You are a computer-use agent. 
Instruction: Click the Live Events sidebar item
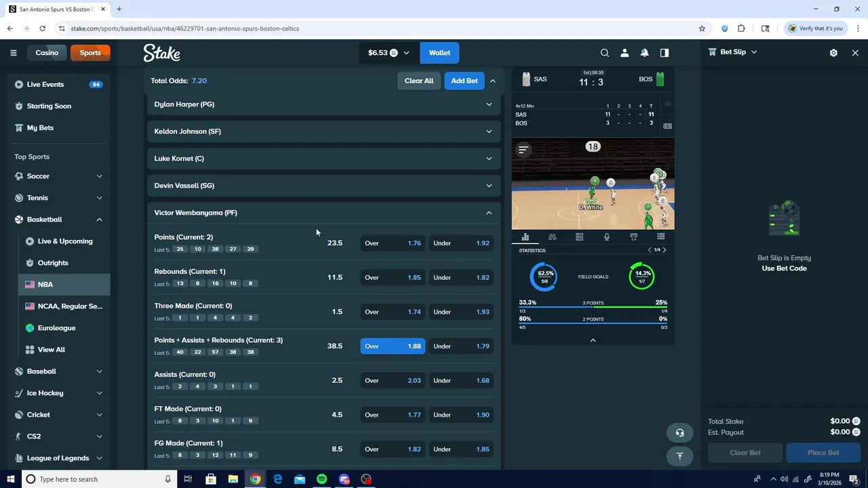(x=58, y=84)
